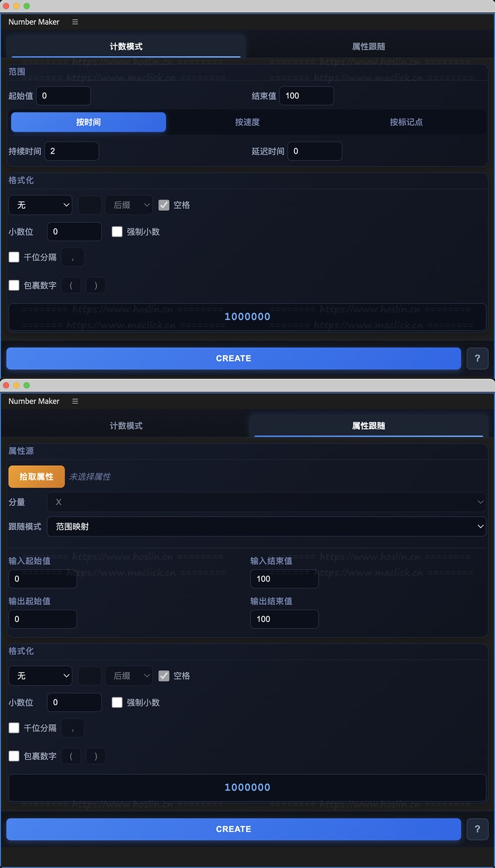Click the upper CREATE button
This screenshot has height=868, width=495.
tap(234, 358)
